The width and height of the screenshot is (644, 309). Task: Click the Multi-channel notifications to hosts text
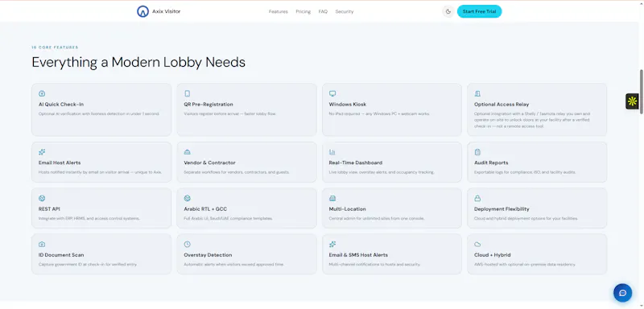pyautogui.click(x=374, y=265)
